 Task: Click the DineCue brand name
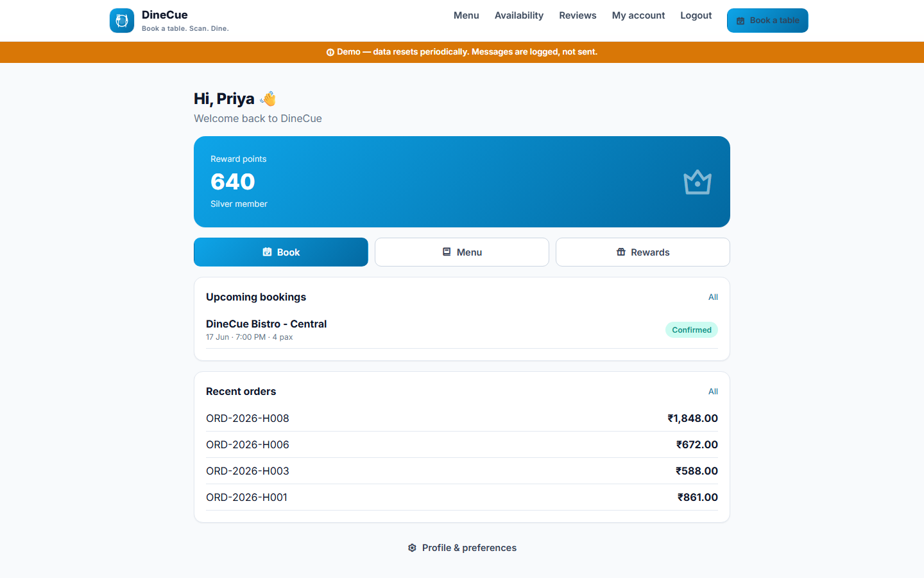(x=165, y=15)
